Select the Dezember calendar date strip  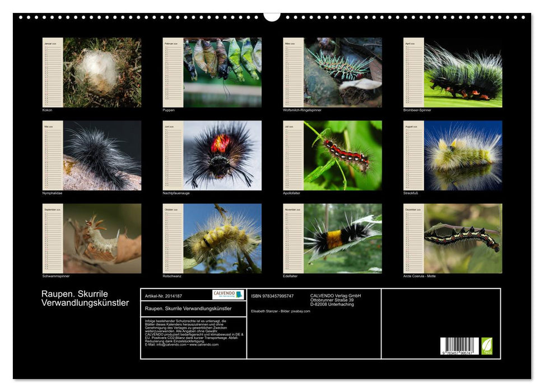tap(413, 238)
